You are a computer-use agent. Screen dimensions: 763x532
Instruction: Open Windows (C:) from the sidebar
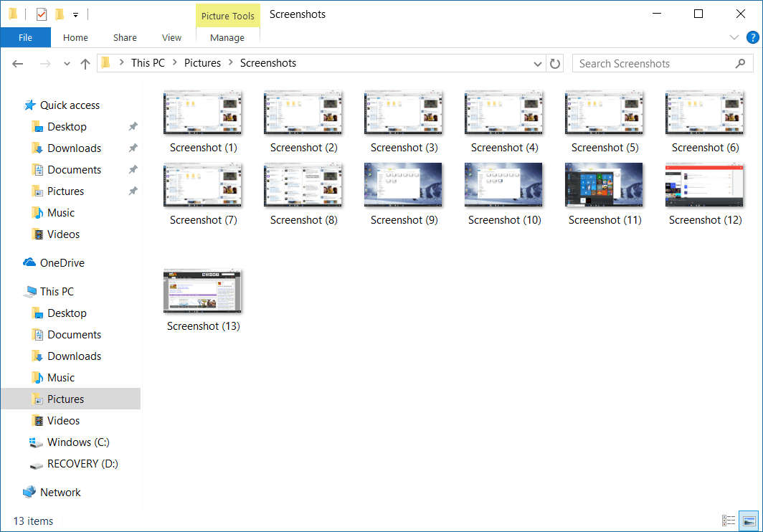pyautogui.click(x=75, y=442)
